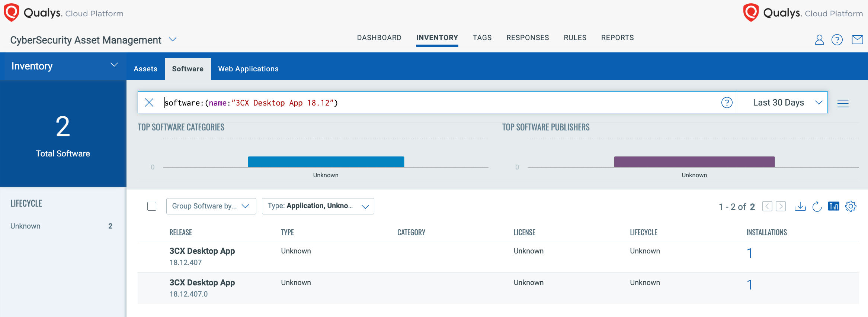Image resolution: width=868 pixels, height=317 pixels.
Task: Click the Total Software count 2
Action: coord(63,127)
